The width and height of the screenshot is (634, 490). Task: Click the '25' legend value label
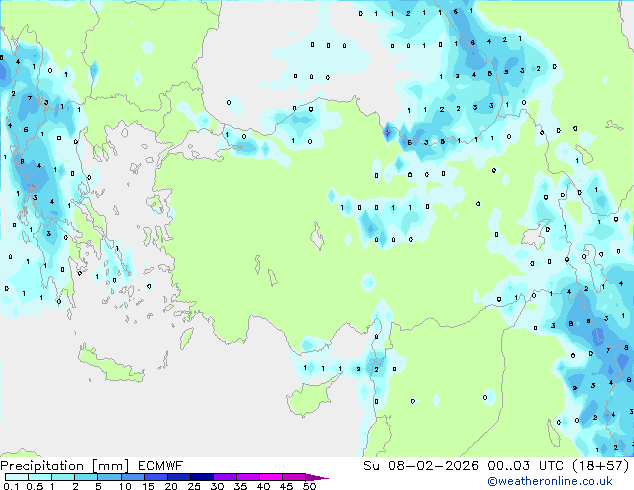tap(194, 486)
